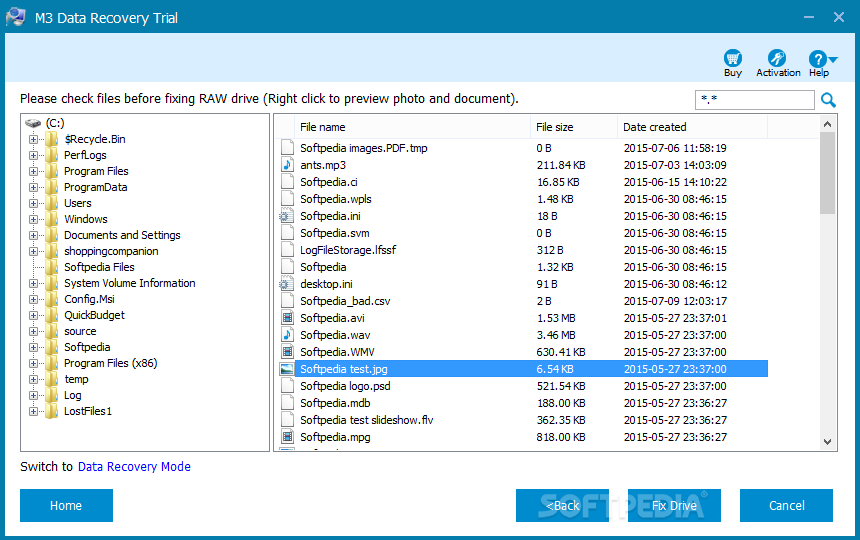Click the Softpedia.WMV video file icon

[x=287, y=352]
